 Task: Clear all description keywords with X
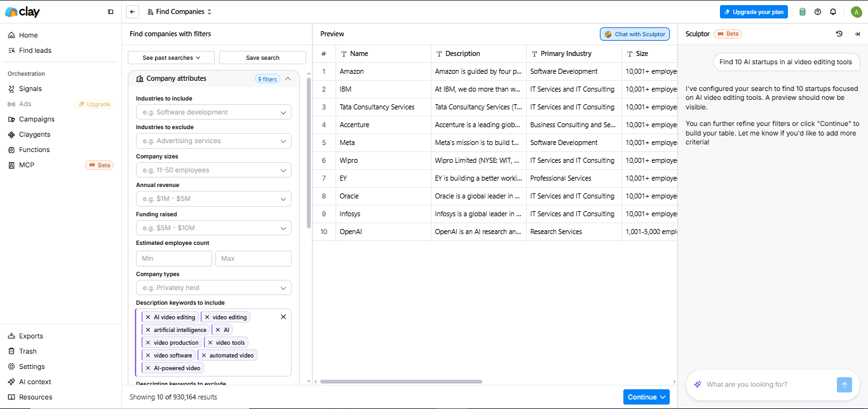click(283, 317)
